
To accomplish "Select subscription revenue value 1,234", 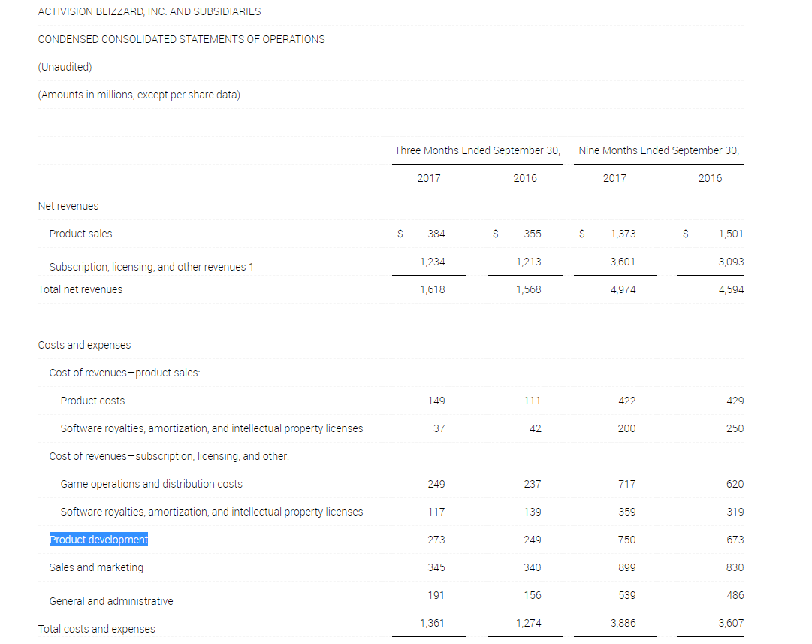I will tap(433, 262).
